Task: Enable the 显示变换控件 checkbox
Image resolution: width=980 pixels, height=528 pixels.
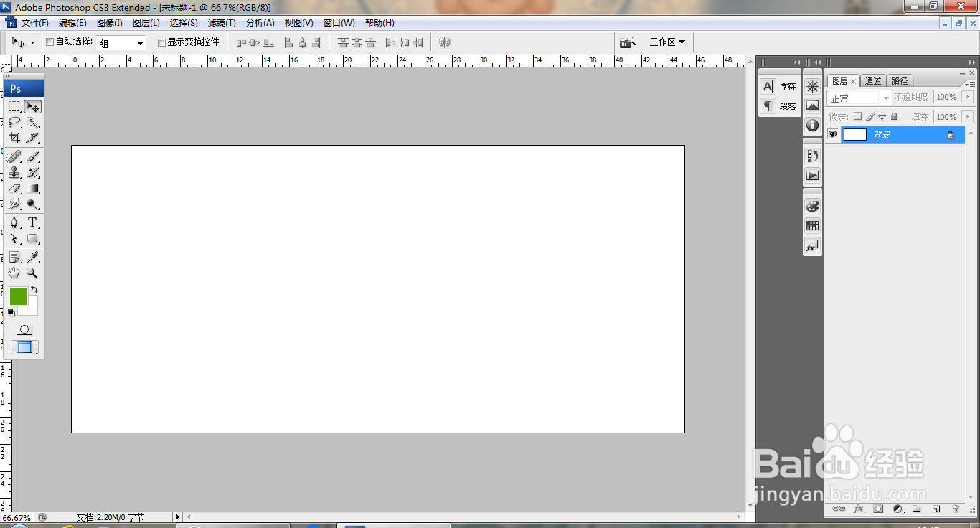Action: (x=161, y=42)
